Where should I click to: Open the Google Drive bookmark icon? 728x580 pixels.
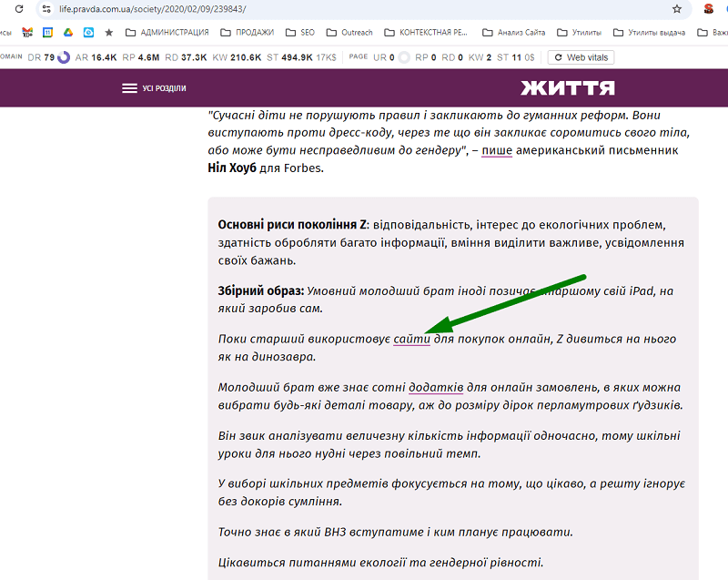pos(68,32)
